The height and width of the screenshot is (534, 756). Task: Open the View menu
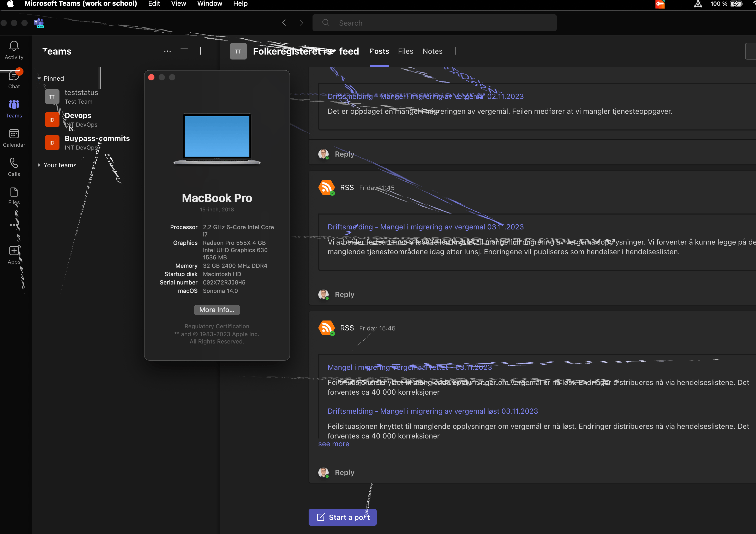click(178, 4)
